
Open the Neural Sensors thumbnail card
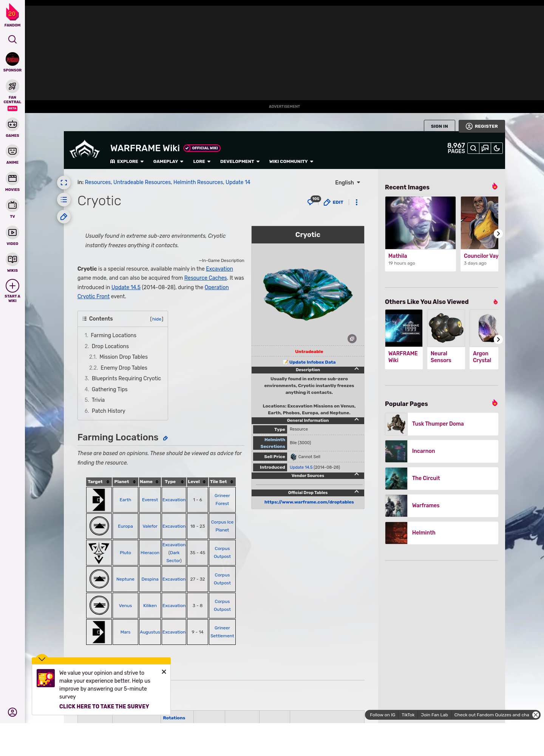(446, 339)
